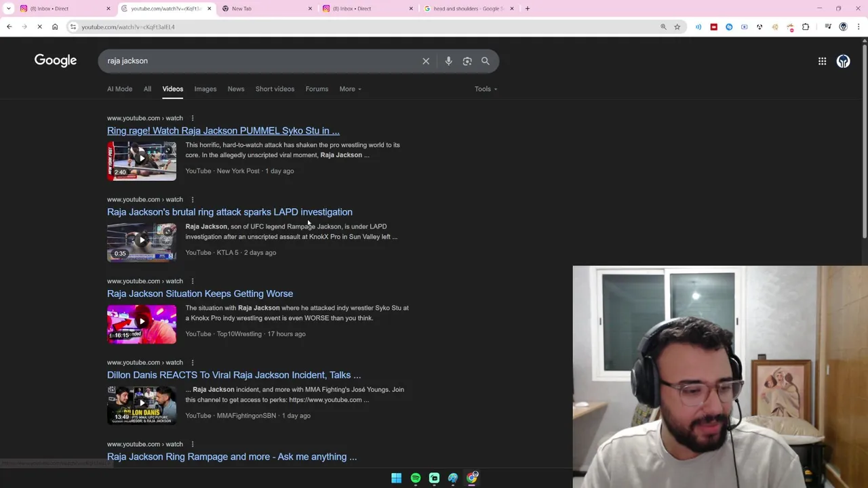The height and width of the screenshot is (488, 868).
Task: Switch to the News tab
Action: (236, 89)
